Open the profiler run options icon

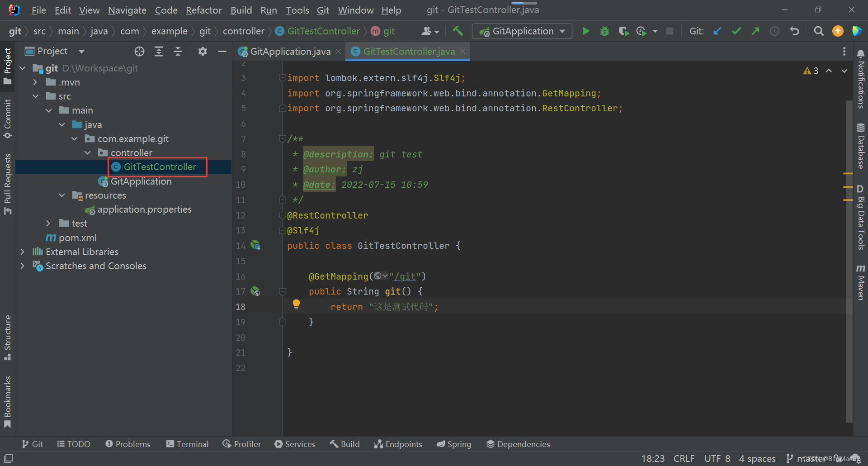click(641, 31)
